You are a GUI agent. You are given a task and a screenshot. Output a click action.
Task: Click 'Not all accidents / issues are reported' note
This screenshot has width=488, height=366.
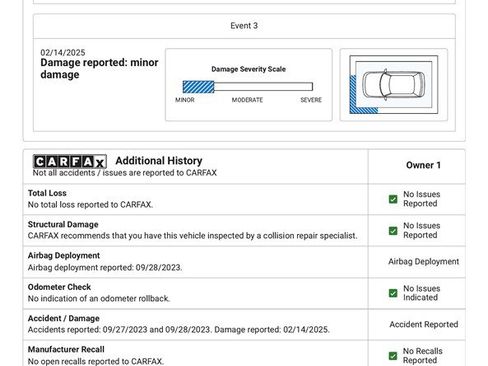125,173
